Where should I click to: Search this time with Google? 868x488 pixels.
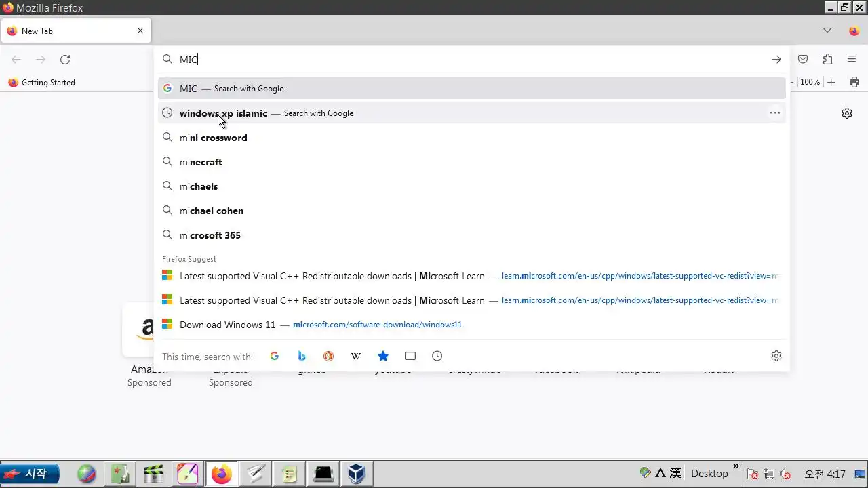pos(275,356)
